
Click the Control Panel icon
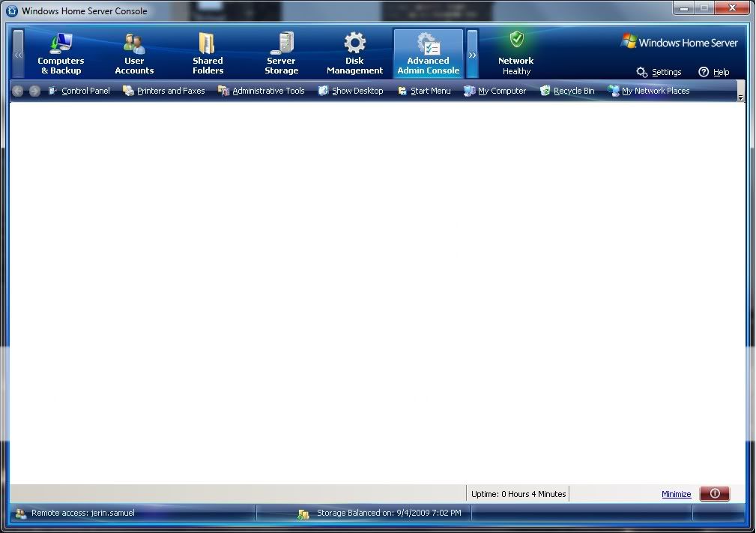click(52, 91)
